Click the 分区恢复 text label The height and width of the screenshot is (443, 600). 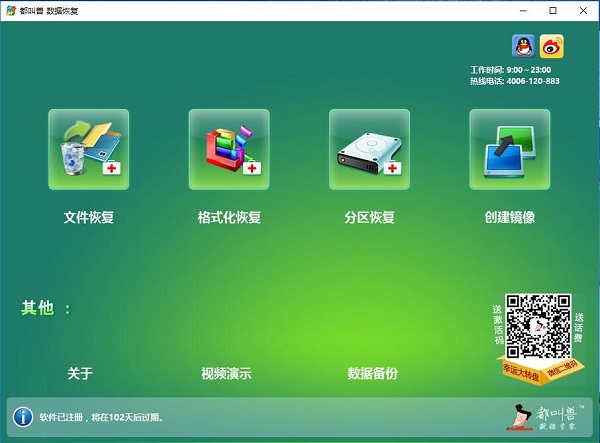369,217
